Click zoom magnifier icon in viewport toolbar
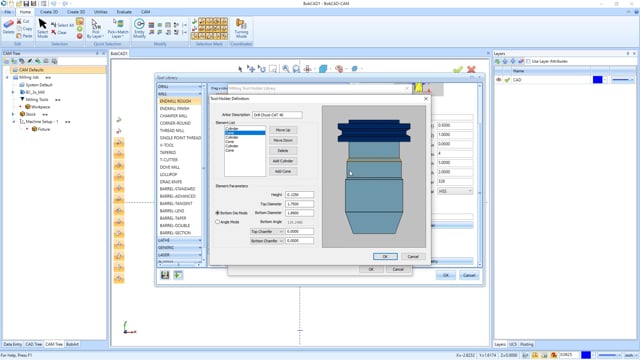 (x=286, y=69)
